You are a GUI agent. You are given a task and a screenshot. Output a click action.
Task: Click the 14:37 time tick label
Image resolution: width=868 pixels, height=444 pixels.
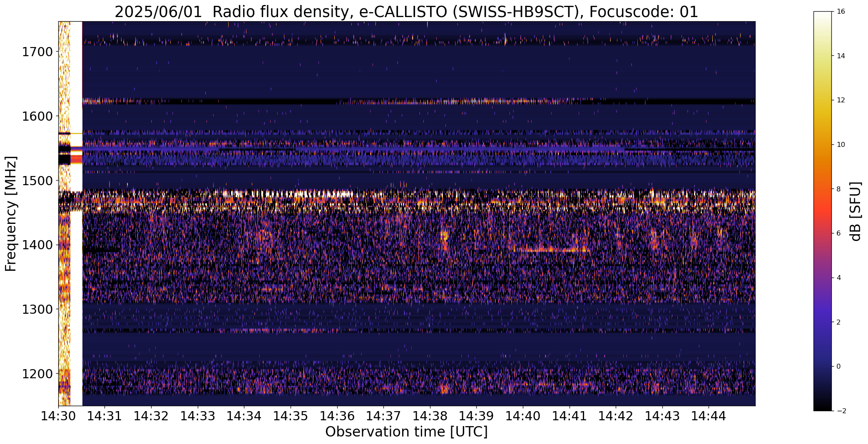383,416
